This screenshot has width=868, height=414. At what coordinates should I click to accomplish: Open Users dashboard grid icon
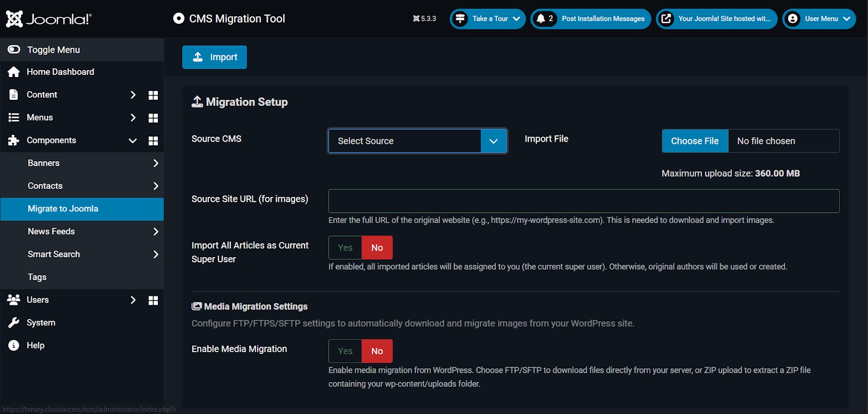(x=153, y=300)
